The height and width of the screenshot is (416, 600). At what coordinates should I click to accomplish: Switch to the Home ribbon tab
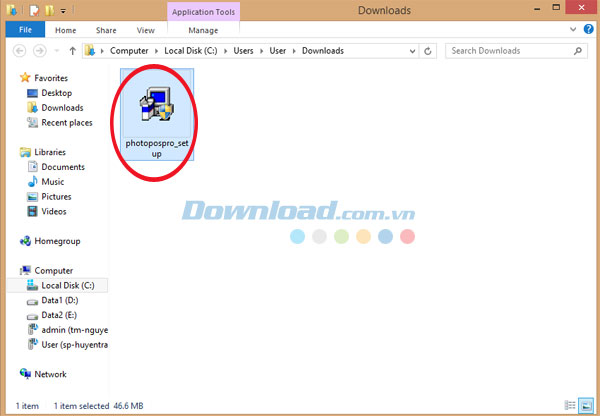point(65,30)
